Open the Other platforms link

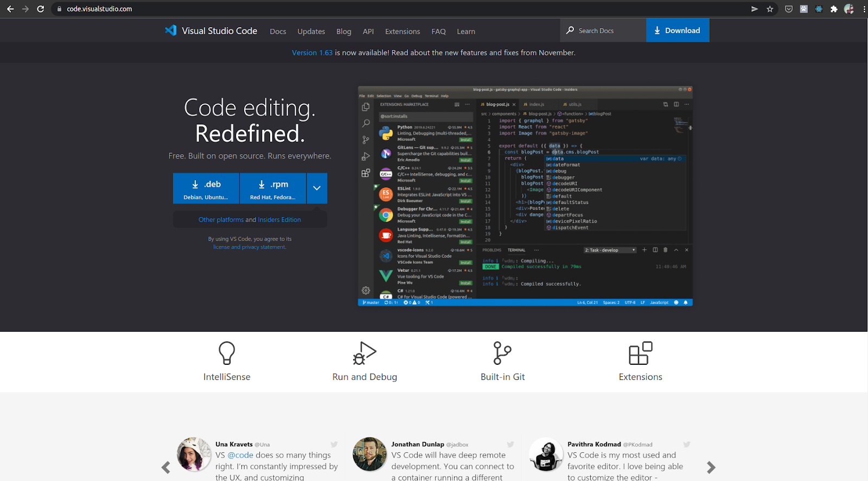click(x=221, y=220)
